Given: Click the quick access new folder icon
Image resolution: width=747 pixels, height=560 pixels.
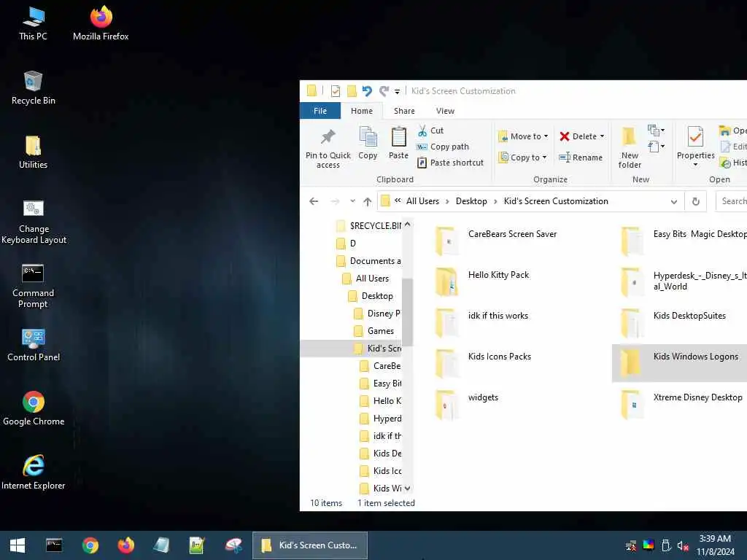Looking at the screenshot, I should click(x=352, y=90).
